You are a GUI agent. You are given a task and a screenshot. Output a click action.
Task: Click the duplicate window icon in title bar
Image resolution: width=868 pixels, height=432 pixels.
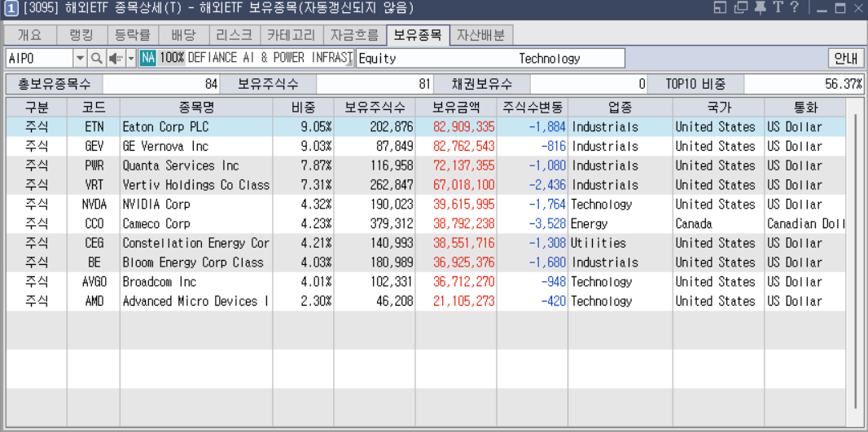click(x=740, y=8)
